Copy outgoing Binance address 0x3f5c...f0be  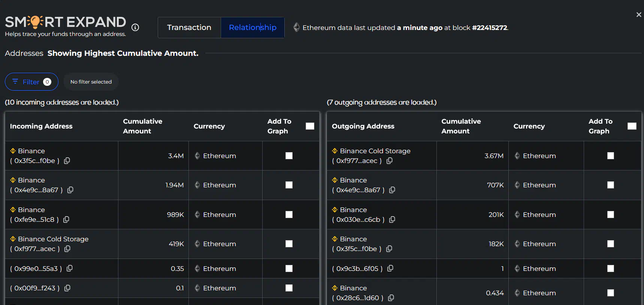coord(389,249)
